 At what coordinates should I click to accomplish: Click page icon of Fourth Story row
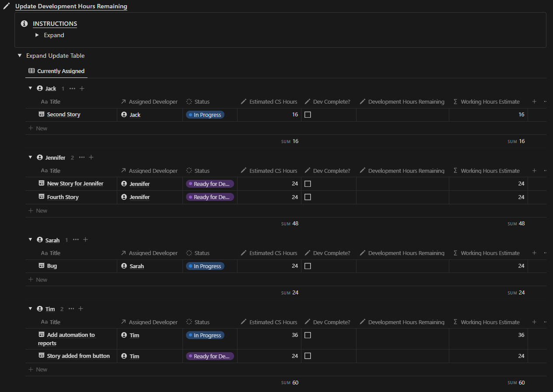tap(42, 197)
